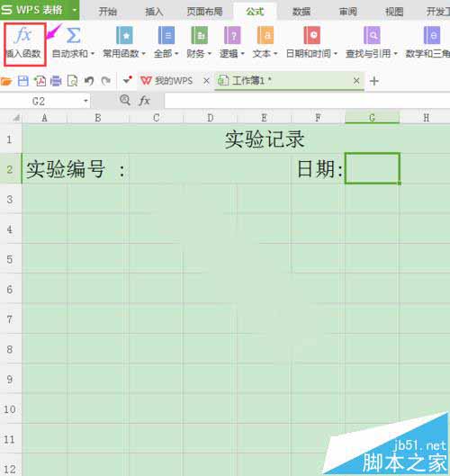Click the Print icon in quick toolbar

56,81
